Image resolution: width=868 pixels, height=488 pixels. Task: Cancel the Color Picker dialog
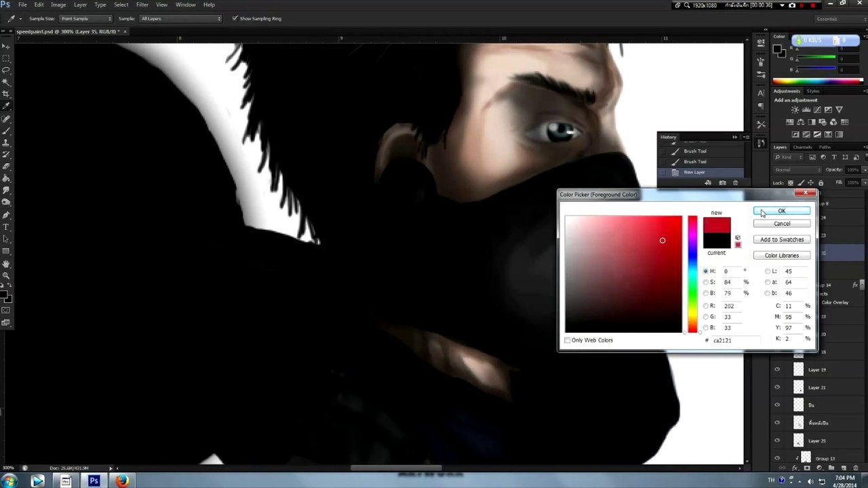tap(782, 224)
